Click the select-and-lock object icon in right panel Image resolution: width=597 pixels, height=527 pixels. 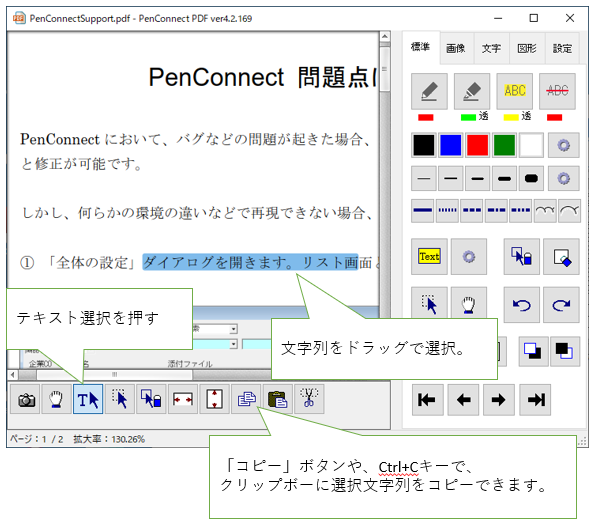coord(521,256)
